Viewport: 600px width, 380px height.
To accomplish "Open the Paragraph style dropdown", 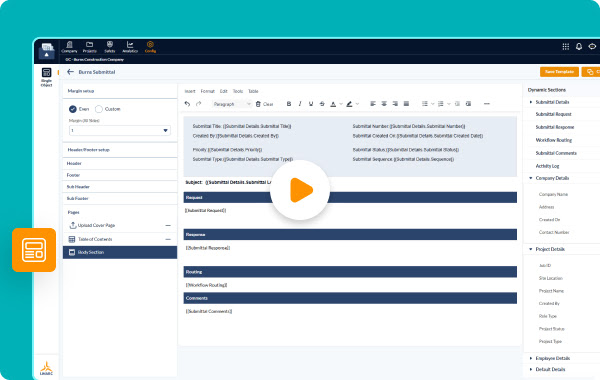I will tap(232, 104).
